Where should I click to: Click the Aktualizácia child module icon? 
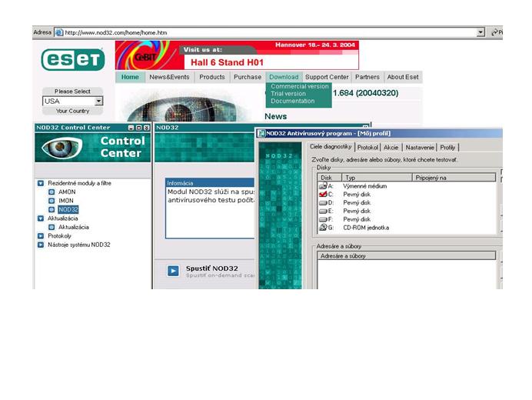point(52,227)
